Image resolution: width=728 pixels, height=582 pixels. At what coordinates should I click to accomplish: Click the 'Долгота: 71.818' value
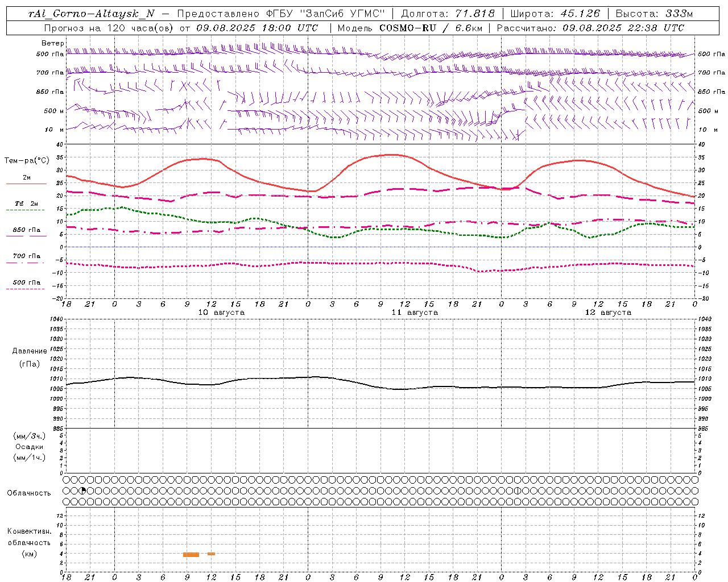448,14
